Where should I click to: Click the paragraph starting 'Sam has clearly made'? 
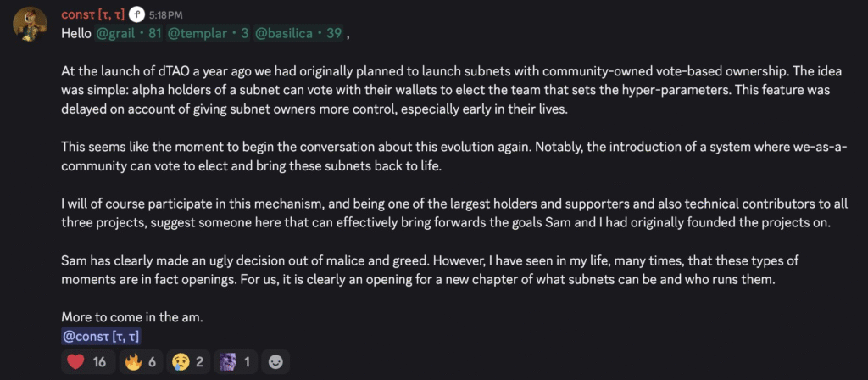click(x=424, y=270)
